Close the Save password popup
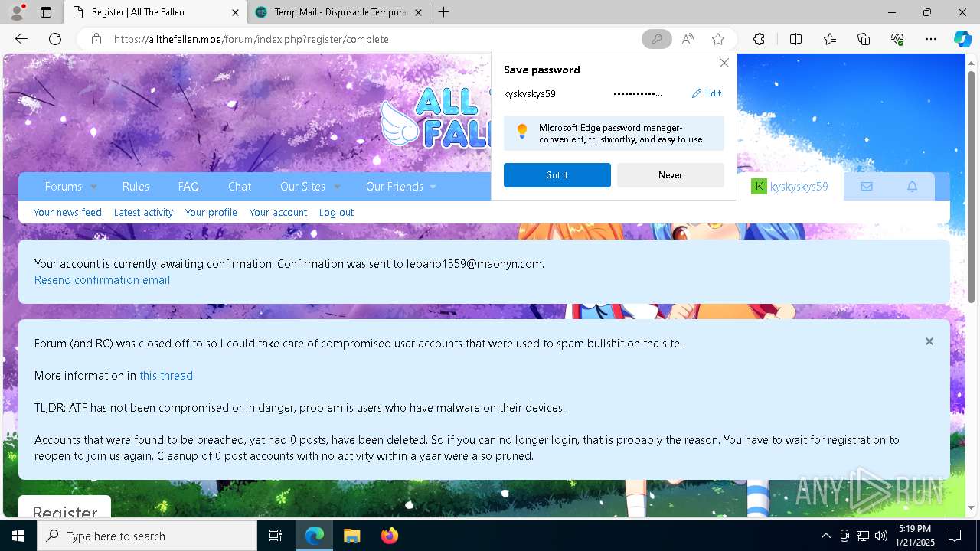 pyautogui.click(x=724, y=63)
